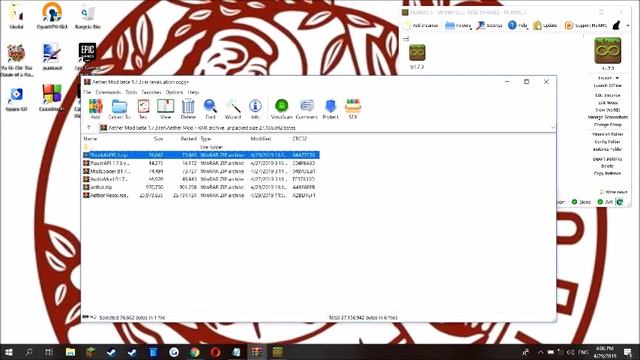Screen dimensions: 640x360
Task: Click Launch Offline in MultiMC sidebar
Action: (607, 86)
